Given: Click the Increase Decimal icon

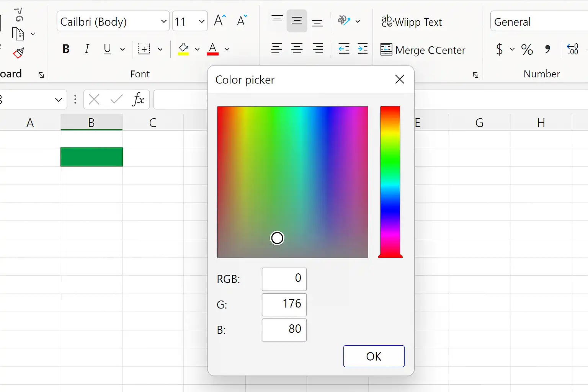Looking at the screenshot, I should tap(573, 49).
